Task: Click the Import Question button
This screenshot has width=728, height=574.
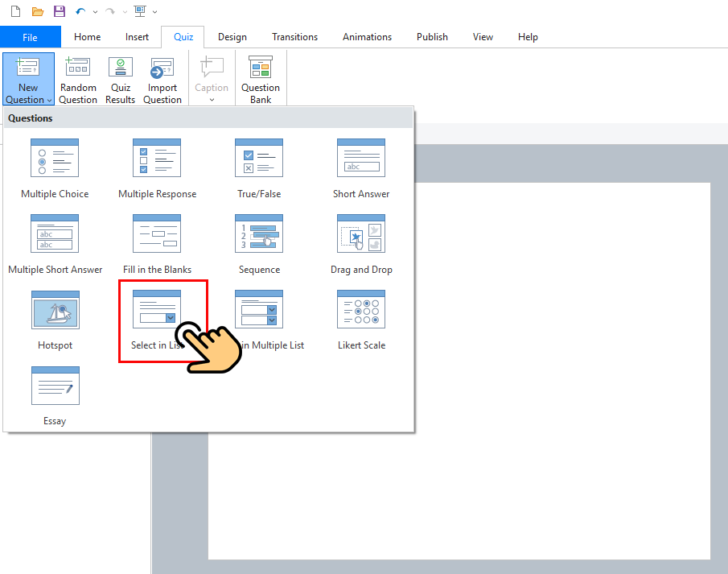Action: [162, 80]
